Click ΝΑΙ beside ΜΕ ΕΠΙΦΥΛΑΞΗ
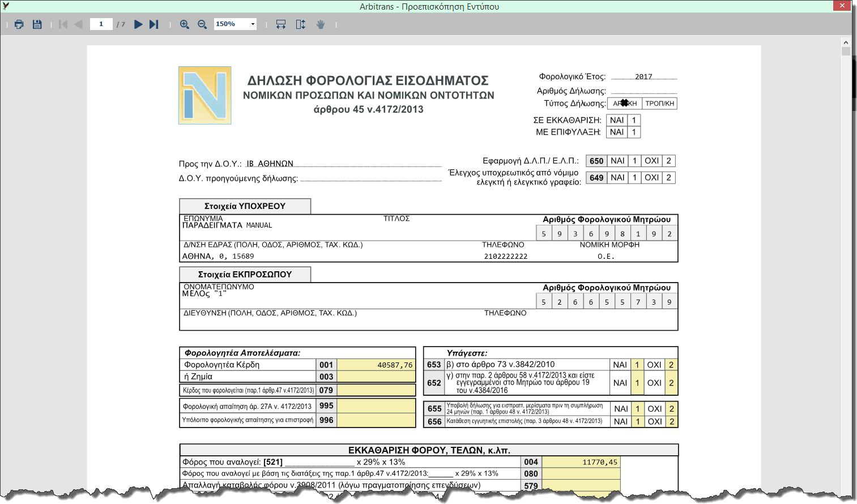 (x=617, y=132)
